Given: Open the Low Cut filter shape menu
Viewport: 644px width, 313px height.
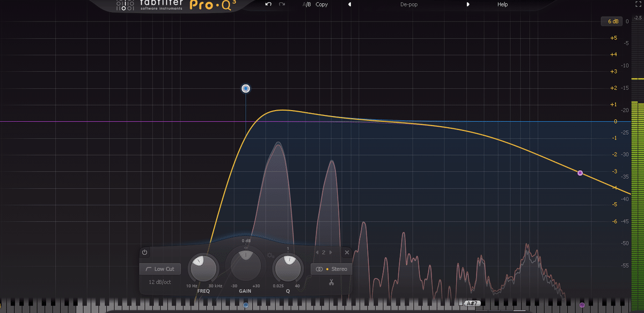Looking at the screenshot, I should [x=160, y=269].
